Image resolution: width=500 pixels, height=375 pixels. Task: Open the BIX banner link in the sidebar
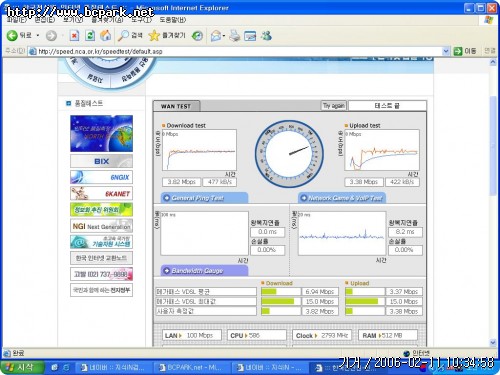[x=101, y=161]
